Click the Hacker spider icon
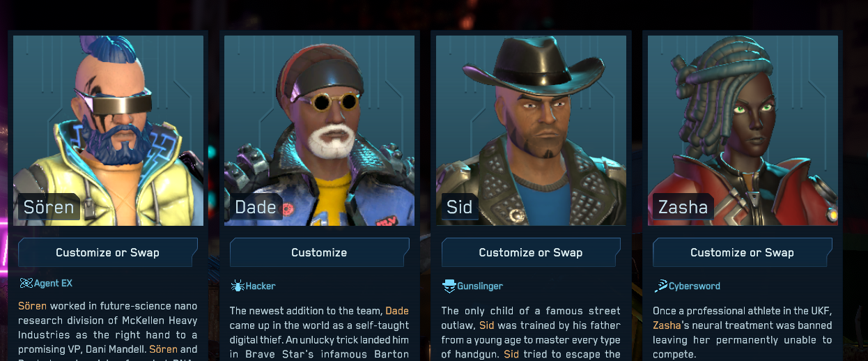The height and width of the screenshot is (361, 868). pyautogui.click(x=237, y=286)
